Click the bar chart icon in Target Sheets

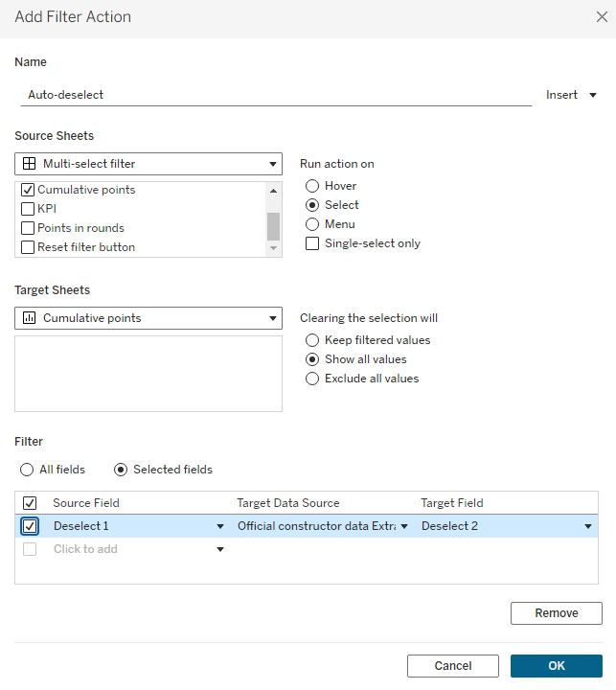(x=29, y=318)
